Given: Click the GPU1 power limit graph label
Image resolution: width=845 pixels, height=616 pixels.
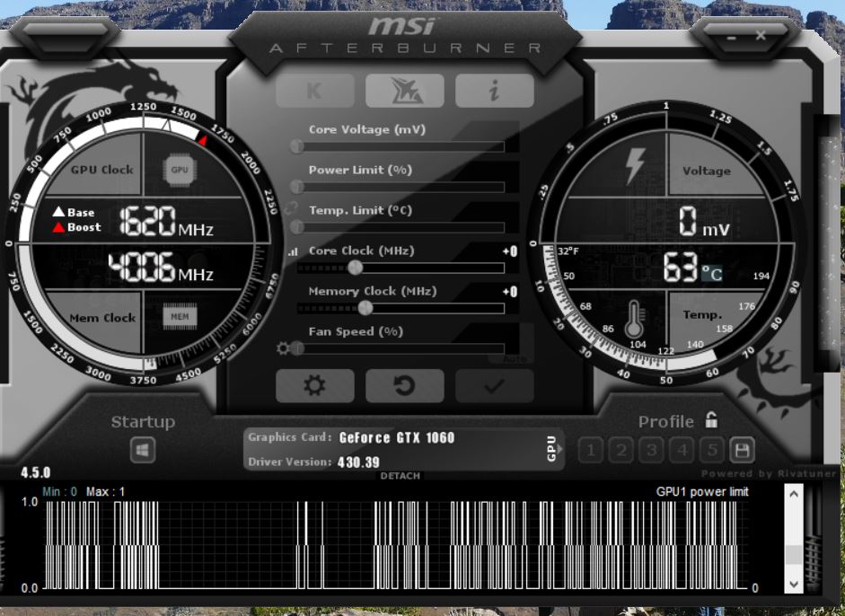Looking at the screenshot, I should pos(702,491).
